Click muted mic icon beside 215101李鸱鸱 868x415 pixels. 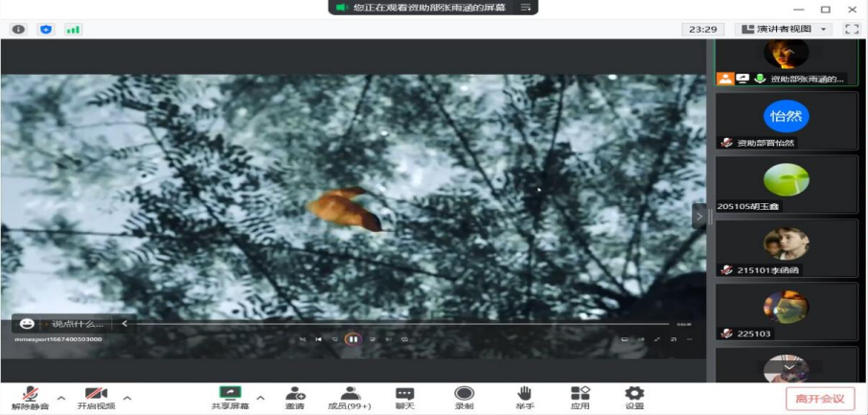727,270
